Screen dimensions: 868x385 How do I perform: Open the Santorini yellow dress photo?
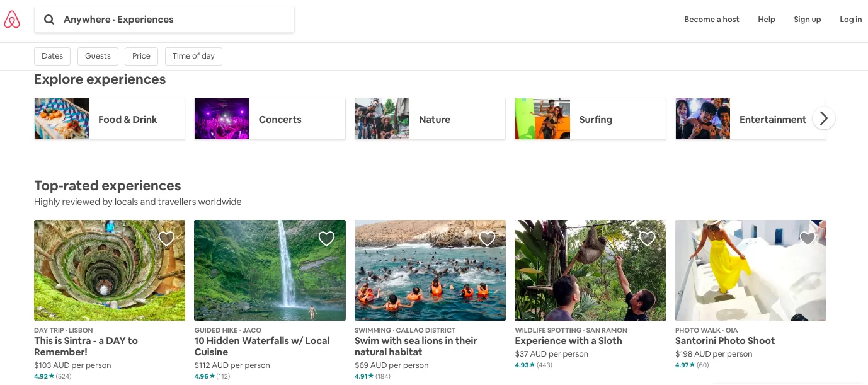751,270
